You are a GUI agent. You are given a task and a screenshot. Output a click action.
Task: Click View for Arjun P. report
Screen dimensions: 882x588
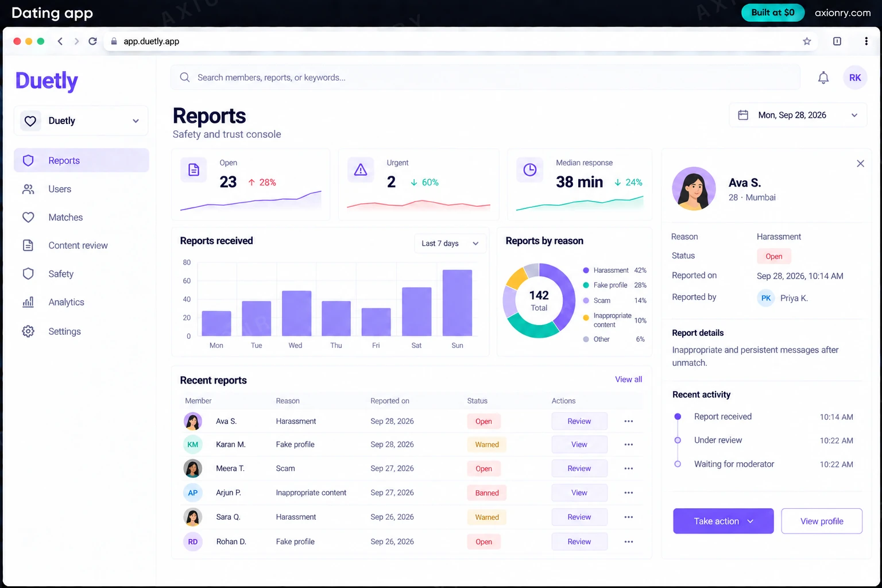click(x=579, y=493)
